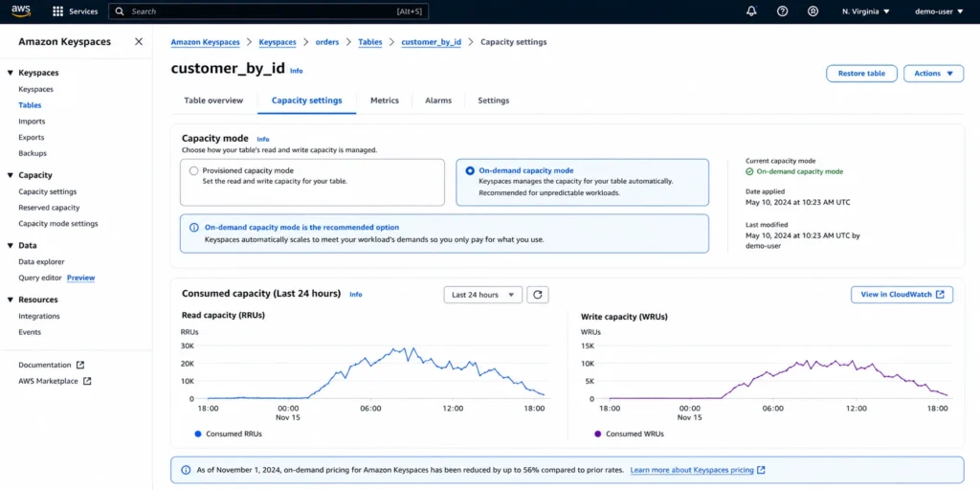980x490 pixels.
Task: Open Imports in the sidebar
Action: coord(32,122)
